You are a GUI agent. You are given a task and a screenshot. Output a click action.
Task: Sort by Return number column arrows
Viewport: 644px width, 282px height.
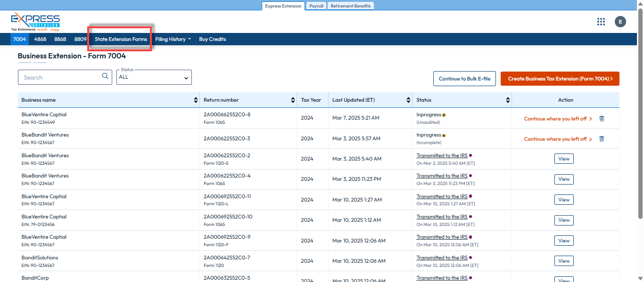point(293,100)
